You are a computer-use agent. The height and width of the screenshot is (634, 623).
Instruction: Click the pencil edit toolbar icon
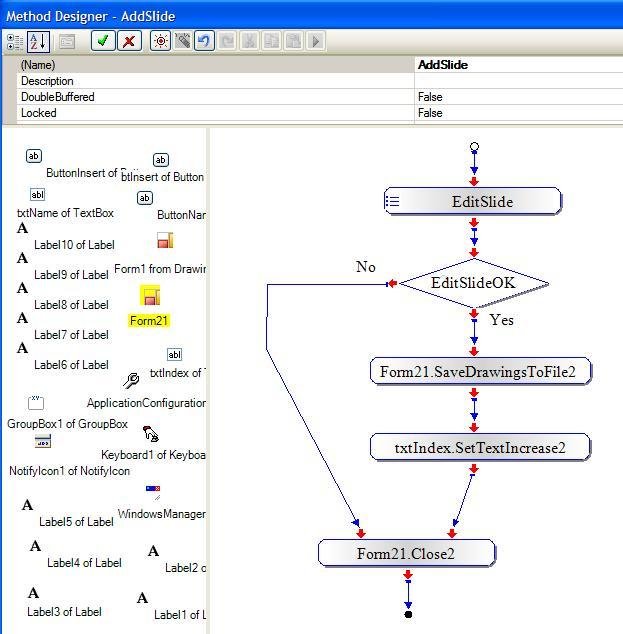click(x=183, y=41)
